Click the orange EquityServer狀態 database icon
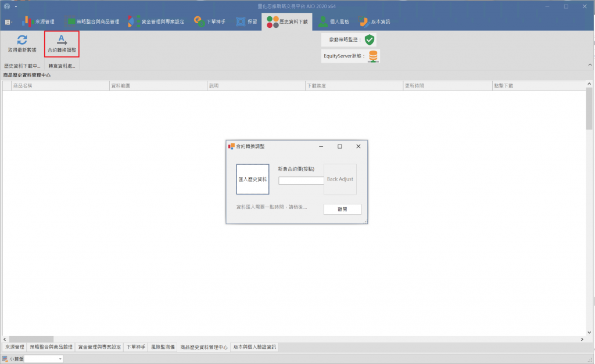The image size is (595, 364). point(374,56)
